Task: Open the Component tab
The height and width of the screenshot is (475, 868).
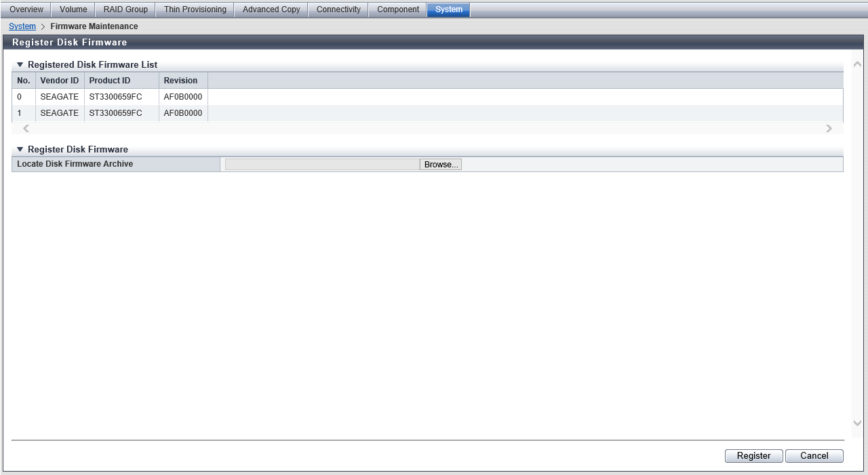Action: click(398, 9)
